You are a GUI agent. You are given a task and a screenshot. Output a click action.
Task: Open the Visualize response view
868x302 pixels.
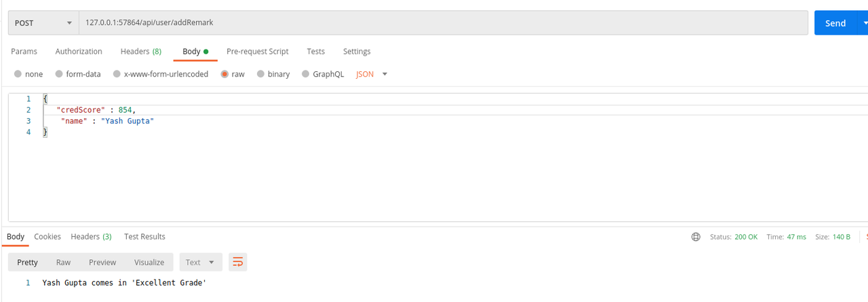149,262
